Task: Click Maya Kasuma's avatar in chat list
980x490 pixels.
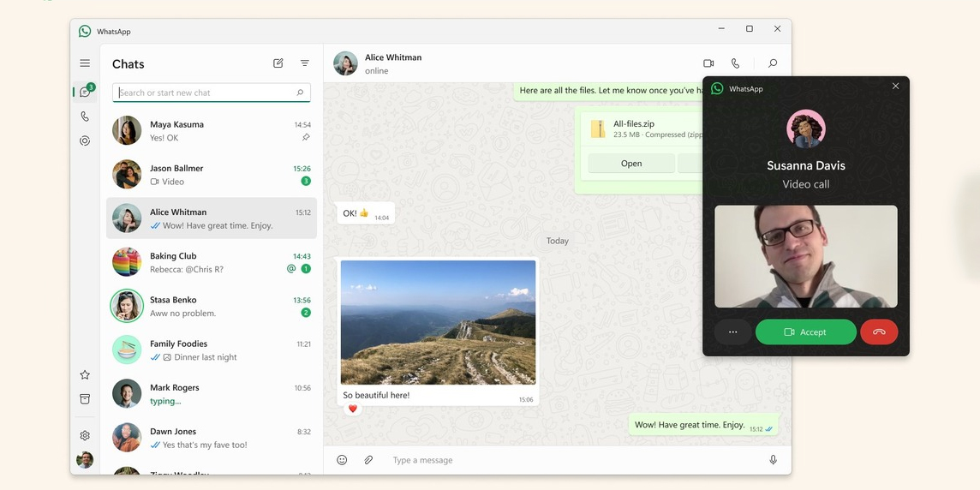Action: coord(127,130)
